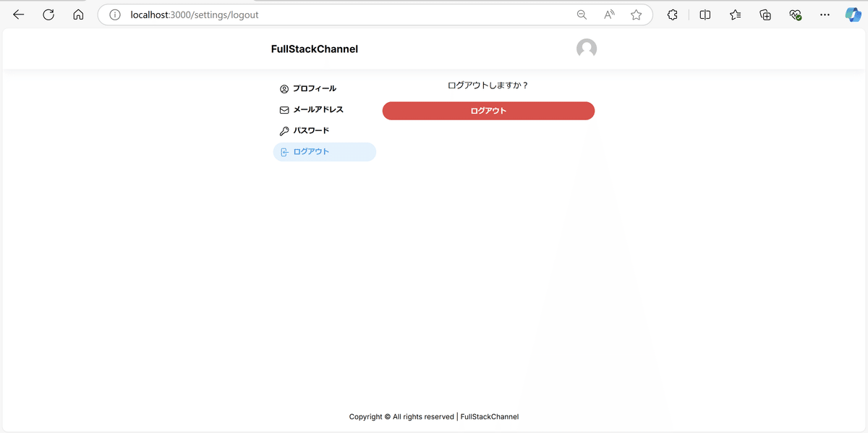The height and width of the screenshot is (433, 868).
Task: Select the highlighted ログアウト sidebar item
Action: (325, 152)
